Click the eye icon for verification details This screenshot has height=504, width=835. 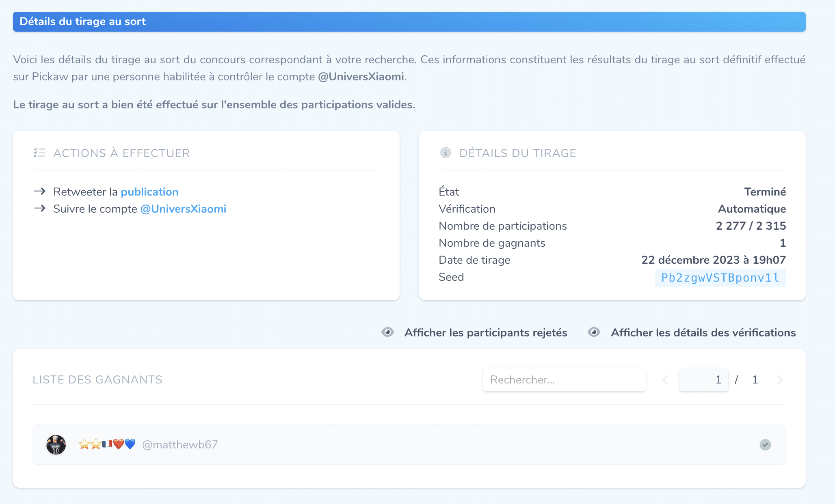(x=594, y=332)
